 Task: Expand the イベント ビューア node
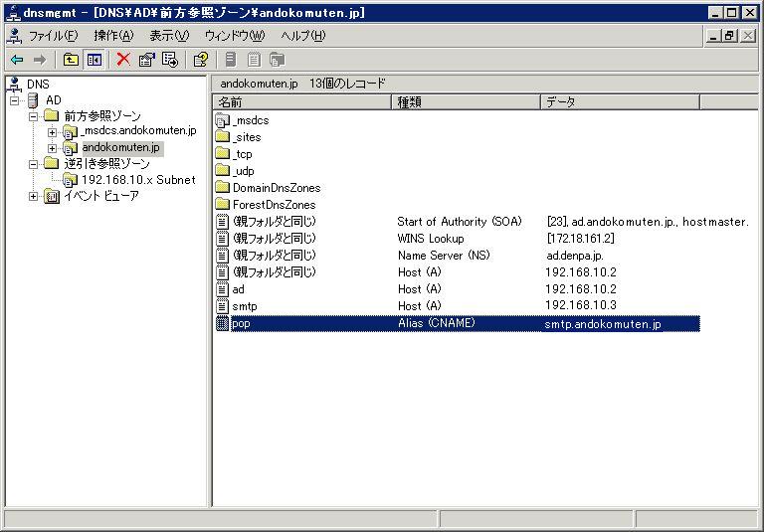pos(34,196)
